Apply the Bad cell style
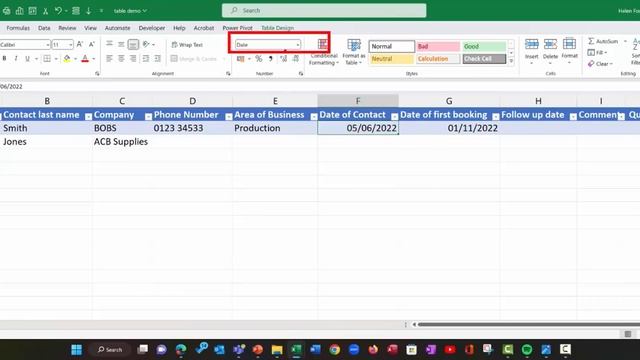Screen dimensions: 640x360 pyautogui.click(x=438, y=47)
